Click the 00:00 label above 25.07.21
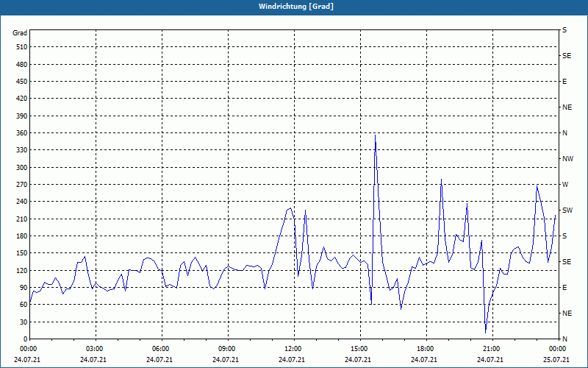 (556, 349)
